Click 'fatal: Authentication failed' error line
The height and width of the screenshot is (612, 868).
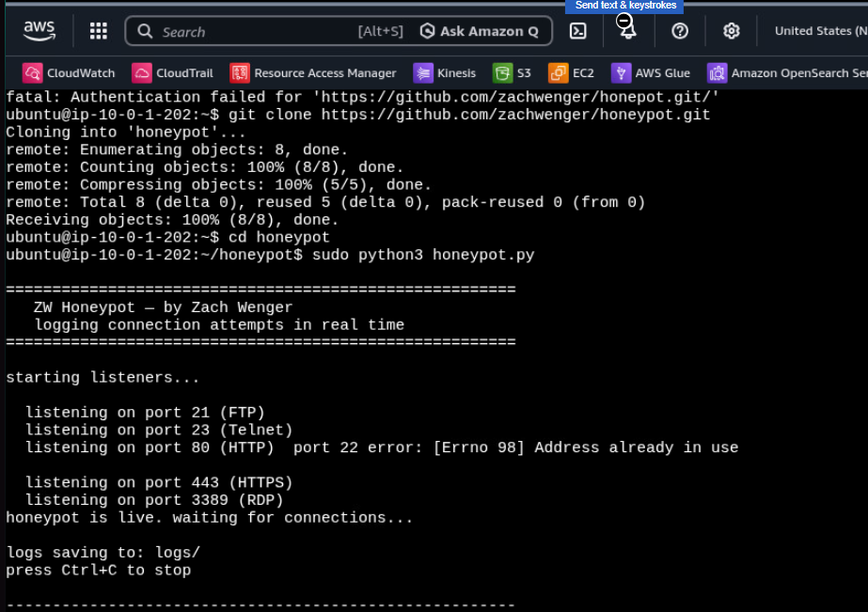pos(362,98)
